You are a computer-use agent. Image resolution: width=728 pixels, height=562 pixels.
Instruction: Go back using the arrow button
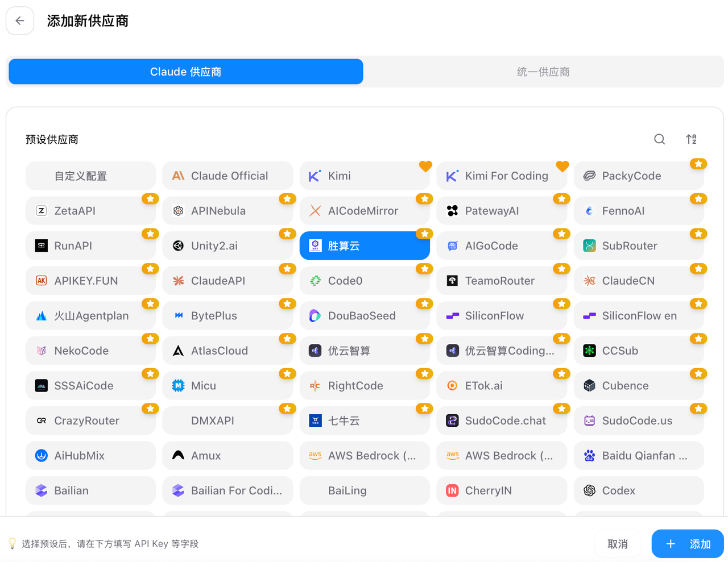click(20, 21)
